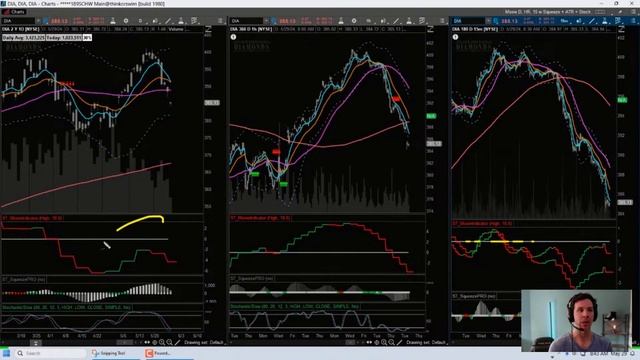Image resolution: width=640 pixels, height=360 pixels.
Task: Open the patterns icon in the right chart
Action: pos(618,21)
